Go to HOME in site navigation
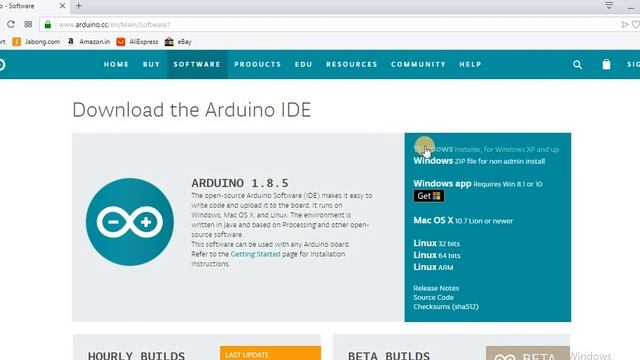Screen dimensions: 640x360 pos(116,64)
